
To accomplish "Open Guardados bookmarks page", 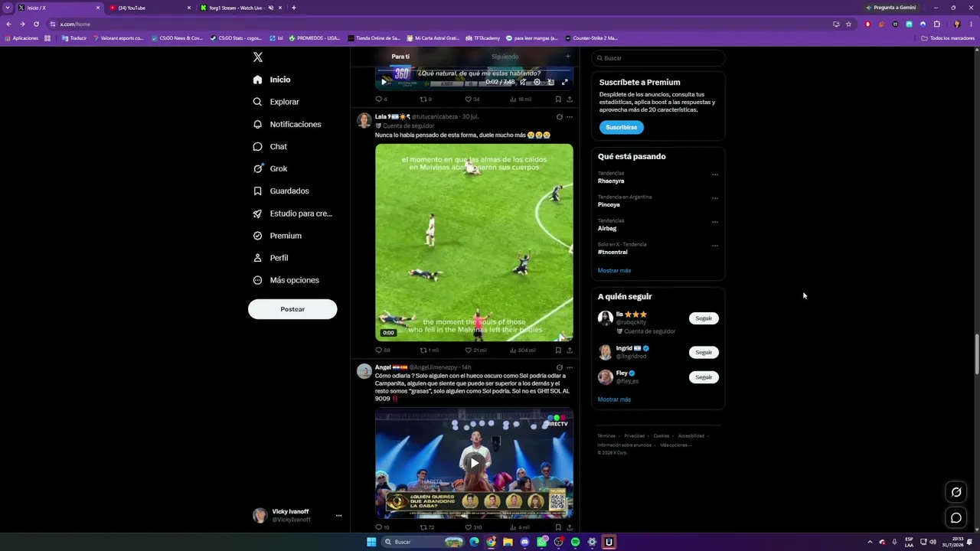I will (x=281, y=191).
